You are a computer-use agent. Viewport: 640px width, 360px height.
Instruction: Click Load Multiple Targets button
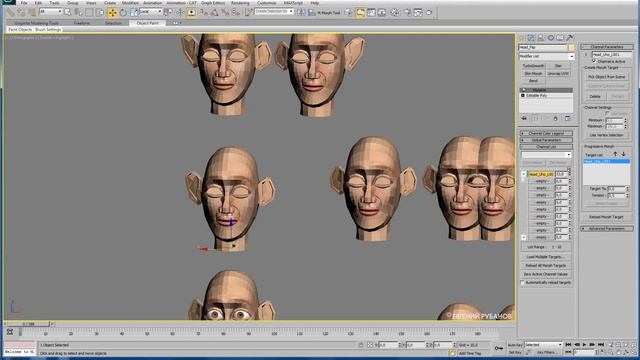(x=546, y=257)
